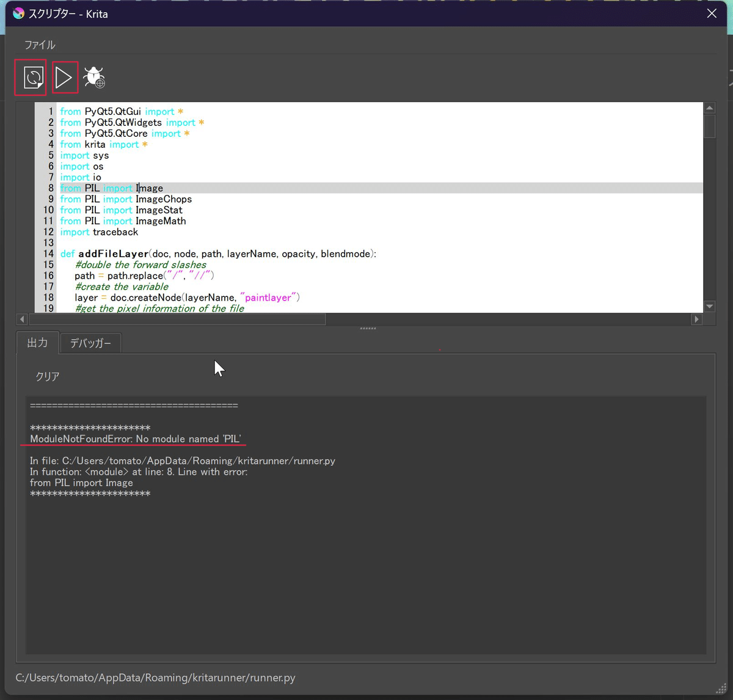The image size is (733, 700).
Task: Click the 'import traceback' line
Action: (x=99, y=232)
